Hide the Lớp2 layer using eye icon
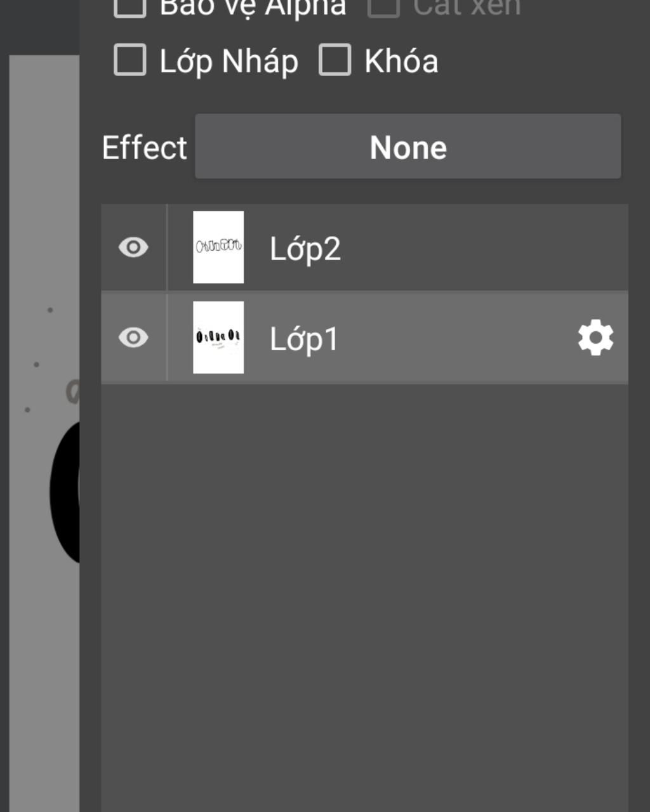This screenshot has height=812, width=650. (133, 247)
